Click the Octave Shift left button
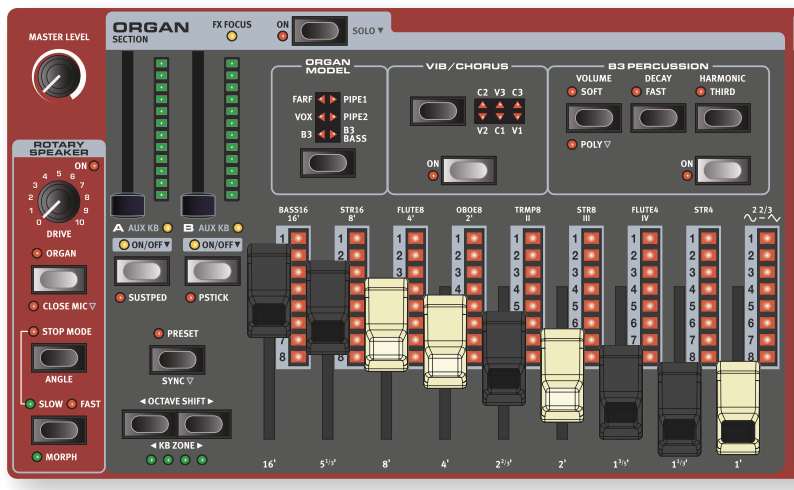794x490 pixels. click(x=149, y=424)
